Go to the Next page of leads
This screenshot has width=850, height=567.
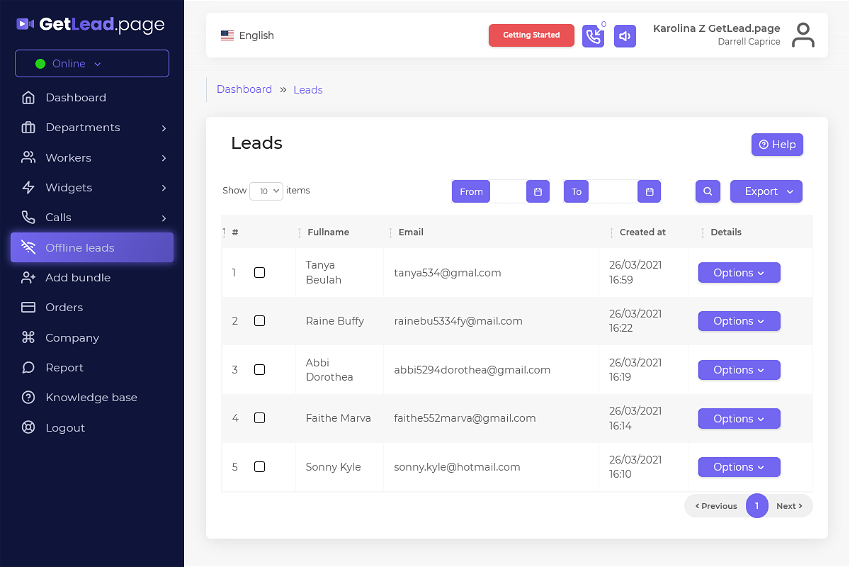(x=790, y=506)
